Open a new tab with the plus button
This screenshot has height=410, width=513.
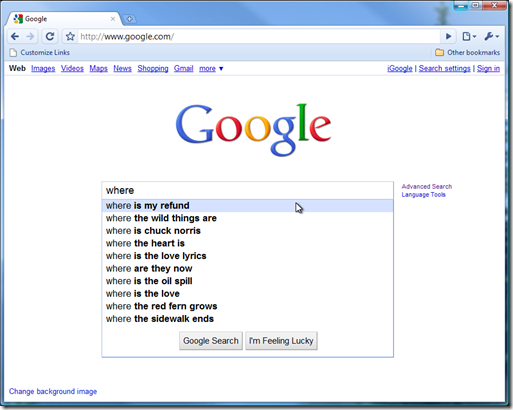coord(129,19)
